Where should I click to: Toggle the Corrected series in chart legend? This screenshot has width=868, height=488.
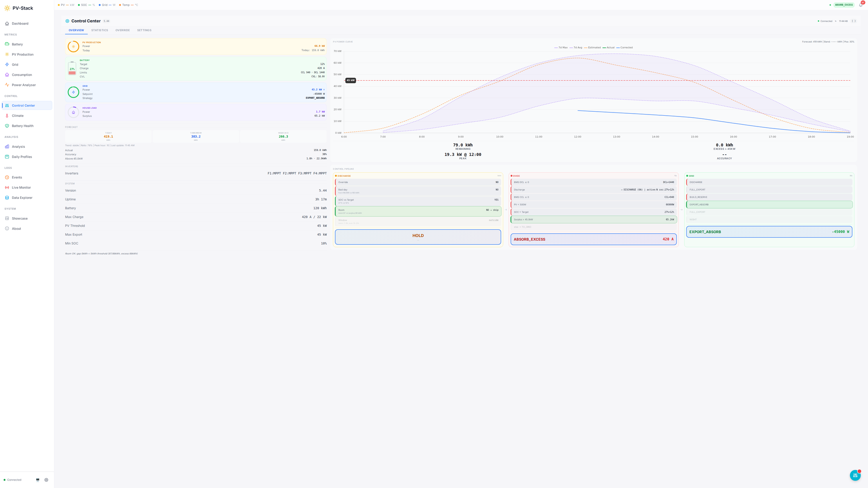point(624,48)
